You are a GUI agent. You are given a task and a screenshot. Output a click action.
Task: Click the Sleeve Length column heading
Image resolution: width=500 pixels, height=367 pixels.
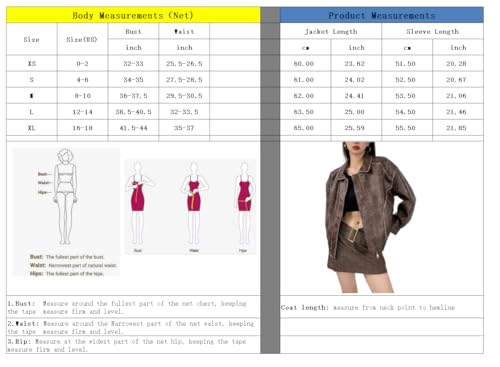coord(432,31)
